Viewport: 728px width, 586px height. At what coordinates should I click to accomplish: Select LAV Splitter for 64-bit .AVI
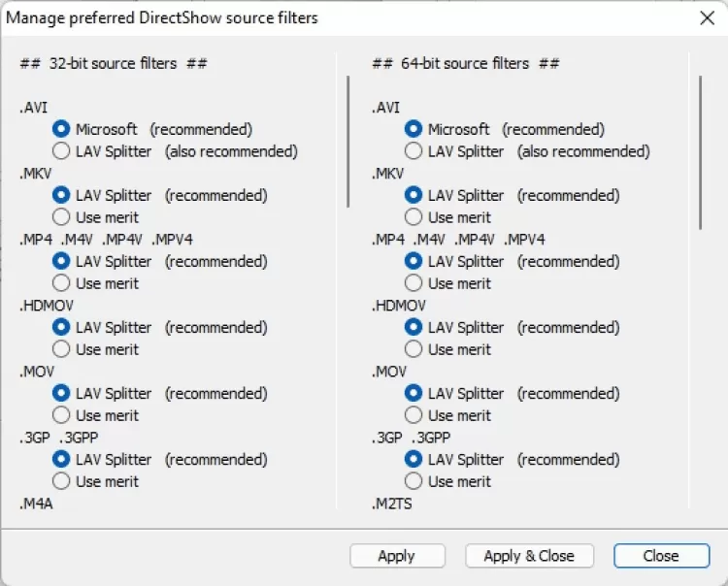point(414,151)
